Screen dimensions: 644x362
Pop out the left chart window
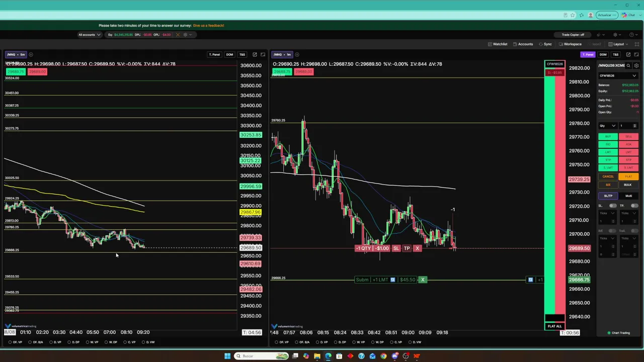(x=255, y=54)
